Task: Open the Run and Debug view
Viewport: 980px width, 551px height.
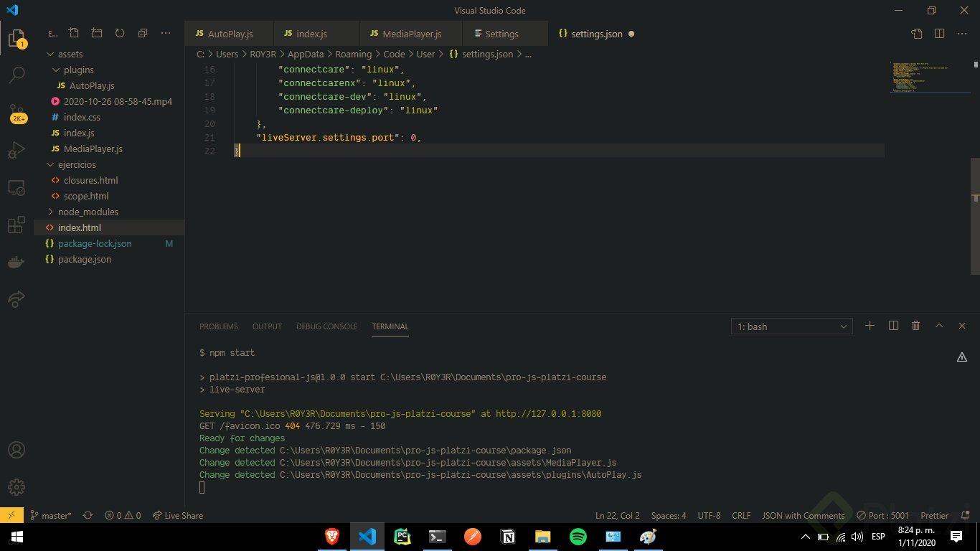Action: point(17,151)
